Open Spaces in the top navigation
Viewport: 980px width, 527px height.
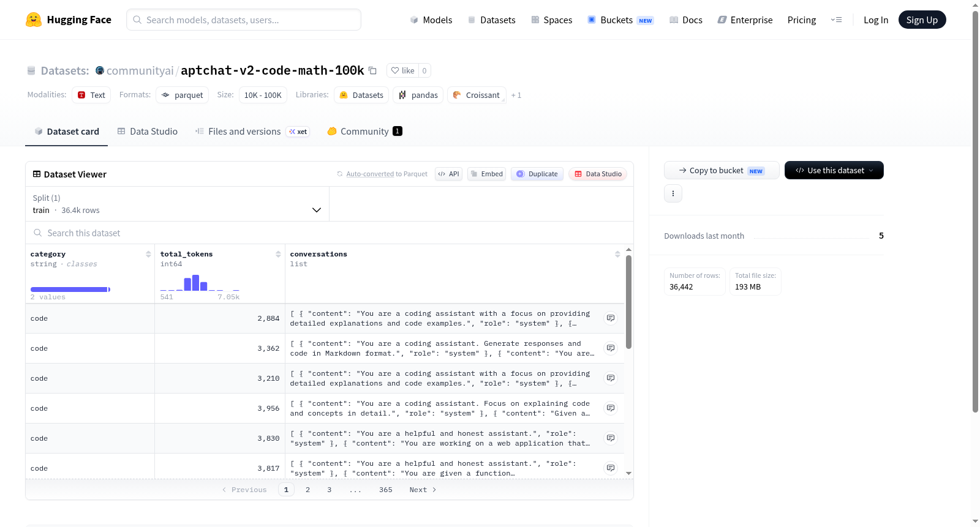coord(552,20)
